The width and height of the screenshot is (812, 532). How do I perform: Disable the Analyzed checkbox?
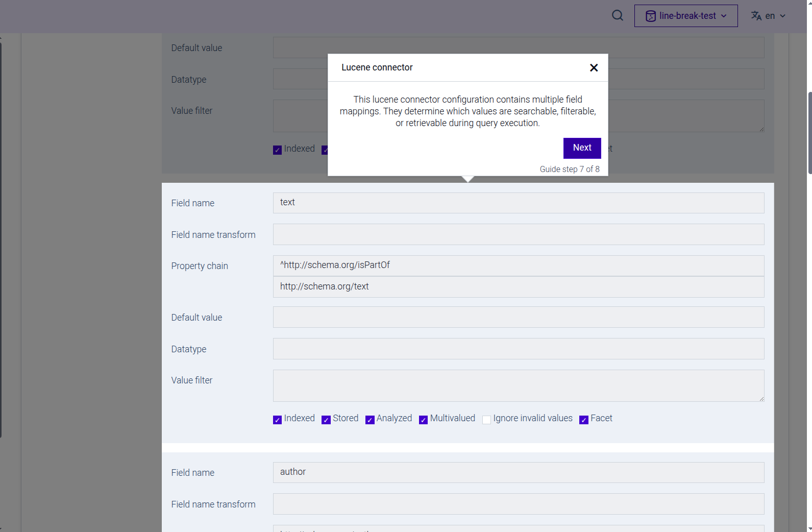pos(370,420)
